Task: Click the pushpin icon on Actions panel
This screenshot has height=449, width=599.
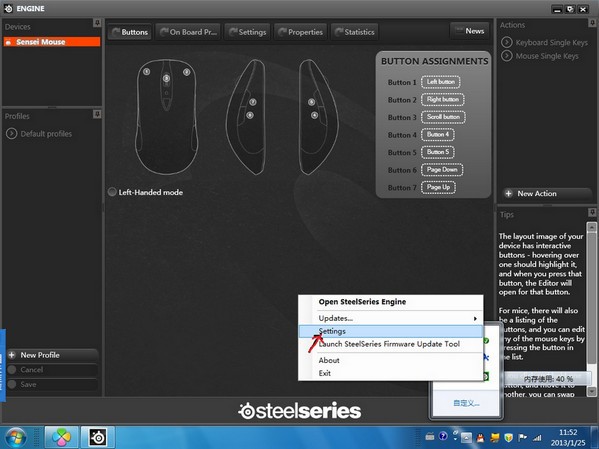Action: pos(592,23)
